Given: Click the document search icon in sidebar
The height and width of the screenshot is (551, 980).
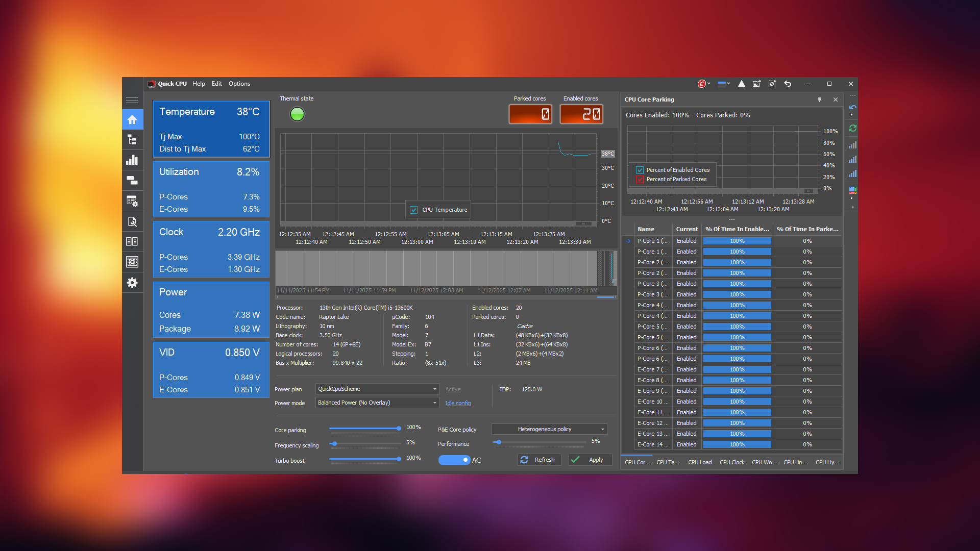Looking at the screenshot, I should click(x=132, y=221).
